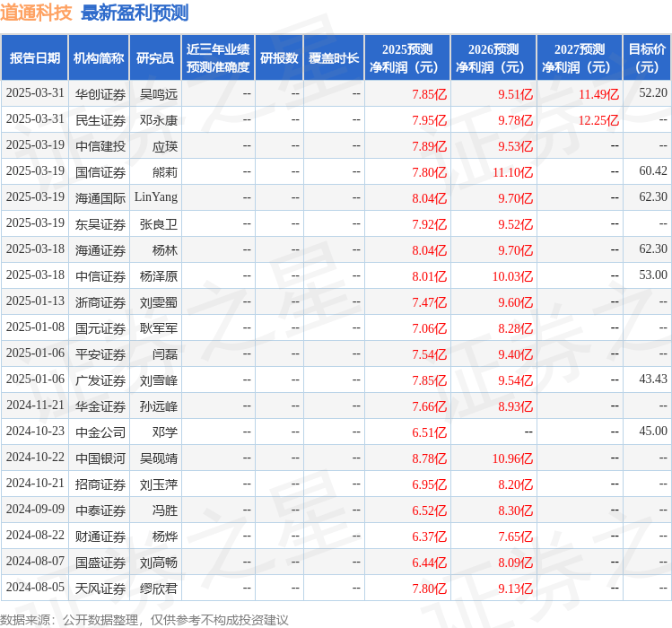Image resolution: width=672 pixels, height=628 pixels.
Task: Click 8.93亿 forecast value
Action: click(x=516, y=406)
